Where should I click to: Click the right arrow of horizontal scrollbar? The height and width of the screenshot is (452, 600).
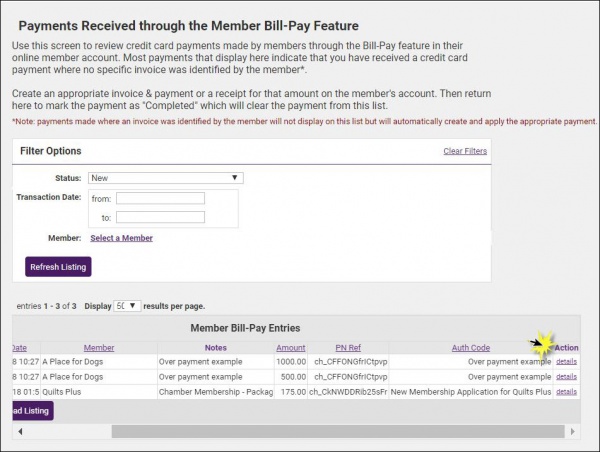coord(574,431)
